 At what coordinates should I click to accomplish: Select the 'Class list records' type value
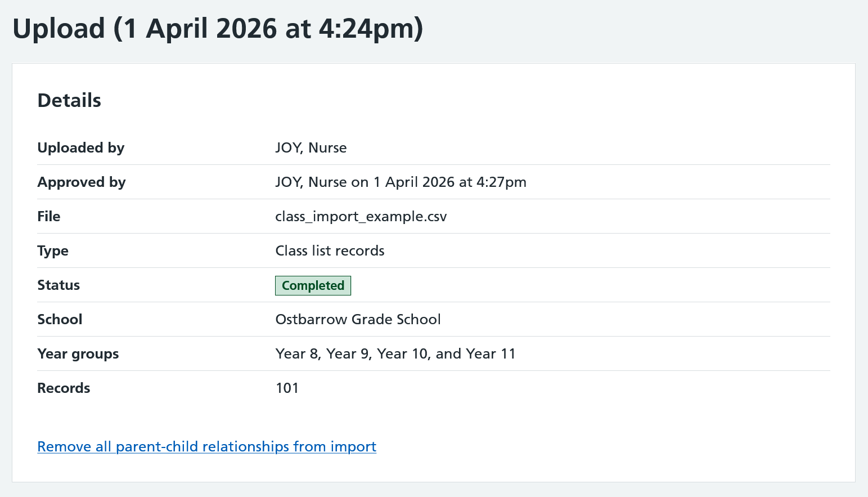330,251
